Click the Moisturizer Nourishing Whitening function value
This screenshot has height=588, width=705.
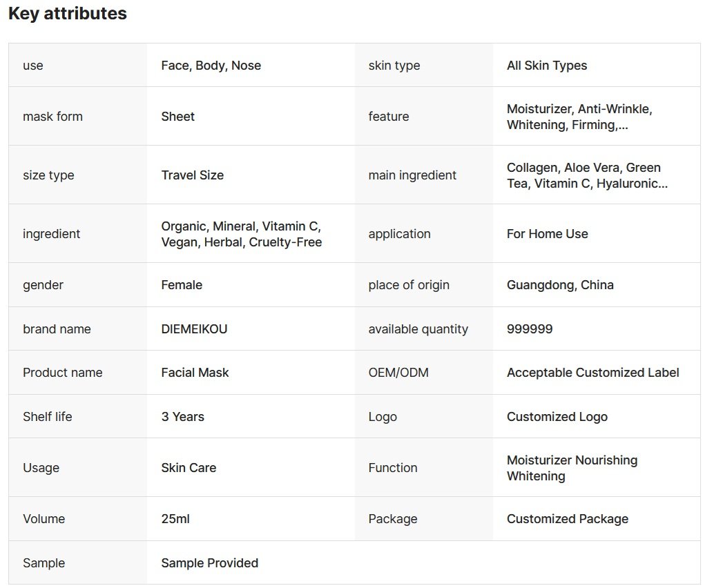(x=572, y=468)
